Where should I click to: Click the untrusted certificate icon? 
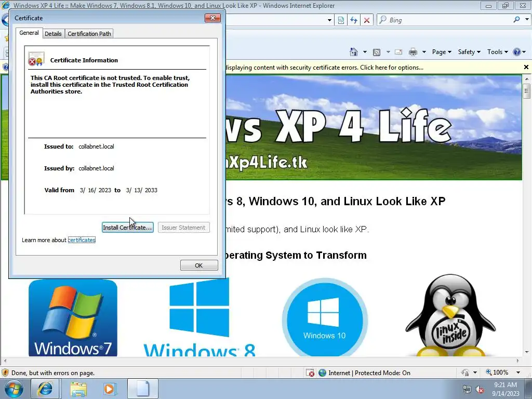click(36, 59)
